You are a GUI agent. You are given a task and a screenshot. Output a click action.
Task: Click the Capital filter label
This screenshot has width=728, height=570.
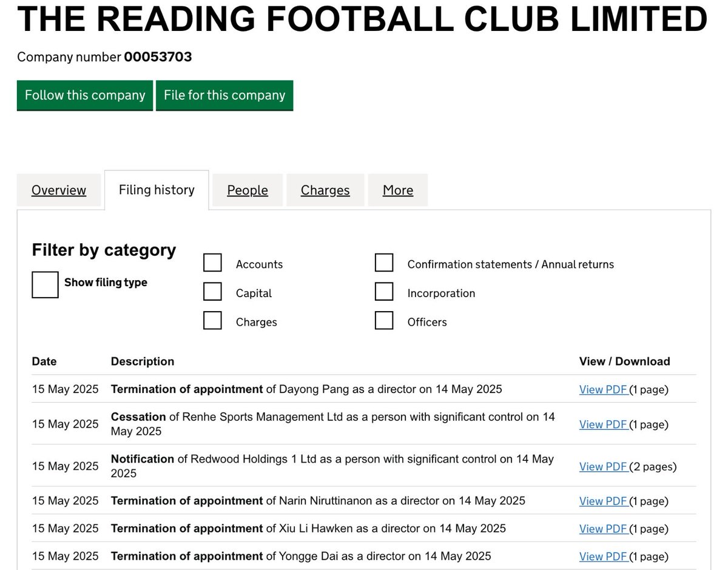254,293
